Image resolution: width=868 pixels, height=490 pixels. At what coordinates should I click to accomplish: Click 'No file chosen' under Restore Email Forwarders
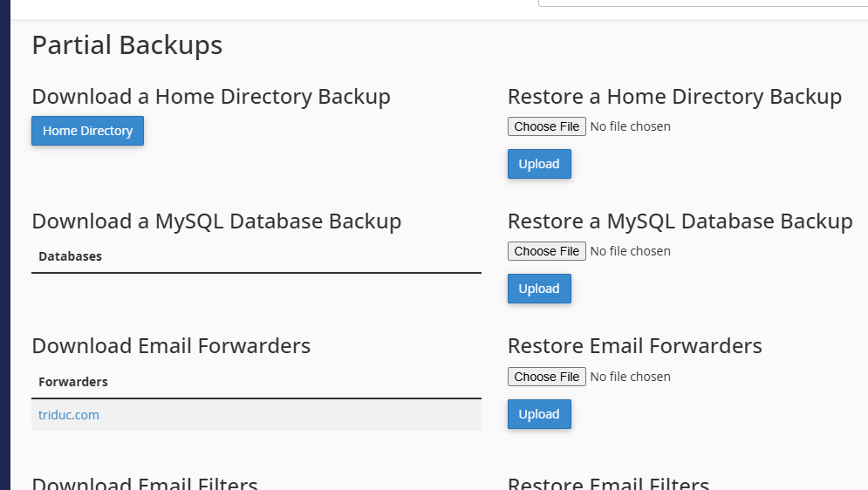[630, 377]
